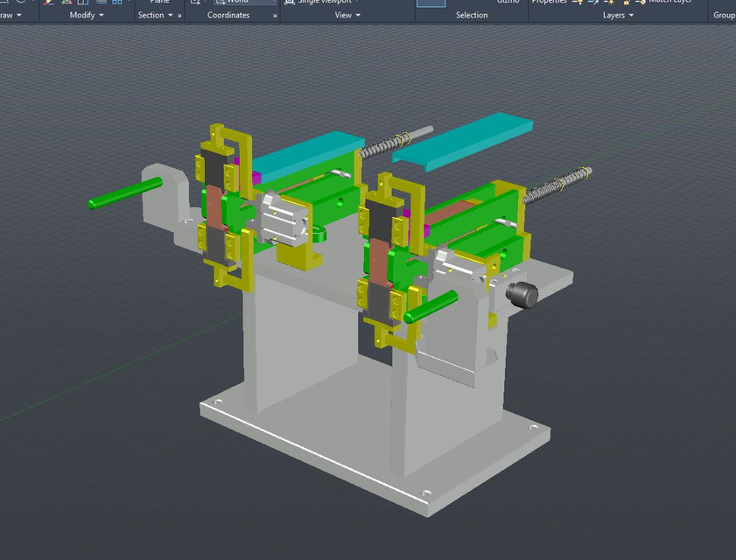This screenshot has width=736, height=560.
Task: Open the Coordinates panel flyout
Action: point(275,15)
